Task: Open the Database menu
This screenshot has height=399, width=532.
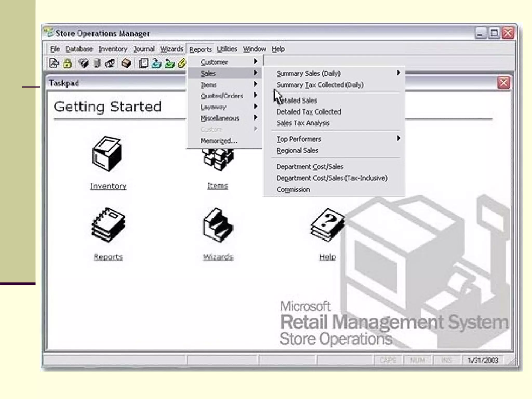Action: click(x=79, y=49)
